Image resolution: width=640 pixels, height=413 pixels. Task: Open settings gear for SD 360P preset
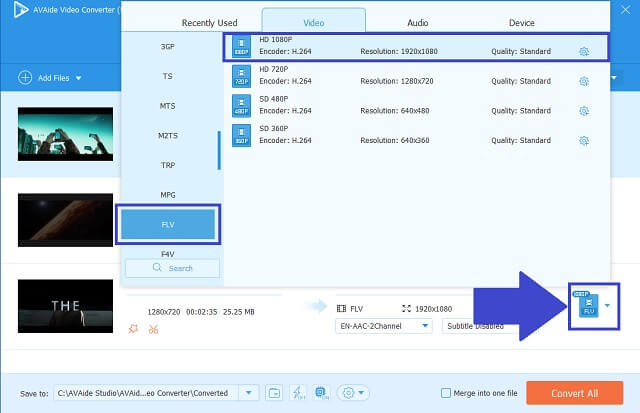584,141
